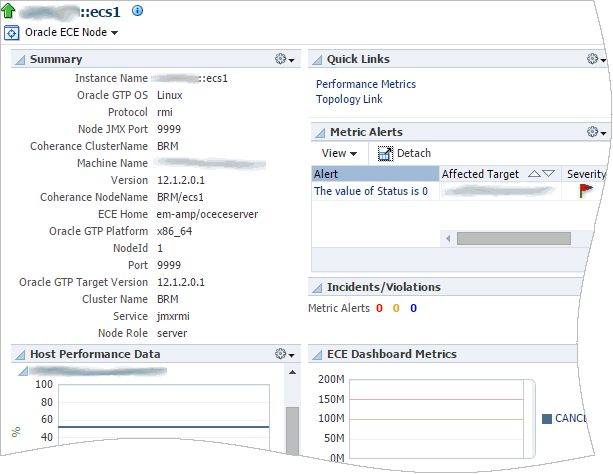Open the Summary panel gear options
The width and height of the screenshot is (613, 474).
point(284,59)
